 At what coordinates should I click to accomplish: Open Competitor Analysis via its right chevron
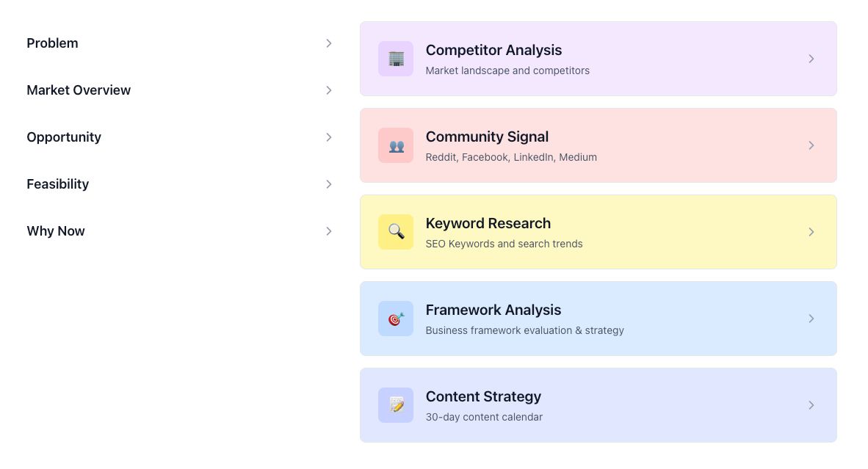click(x=811, y=59)
